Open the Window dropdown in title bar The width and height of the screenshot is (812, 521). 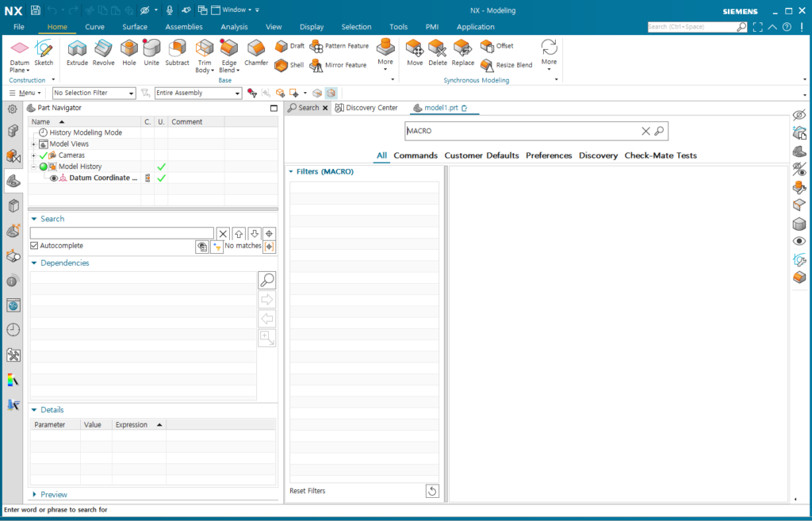236,10
